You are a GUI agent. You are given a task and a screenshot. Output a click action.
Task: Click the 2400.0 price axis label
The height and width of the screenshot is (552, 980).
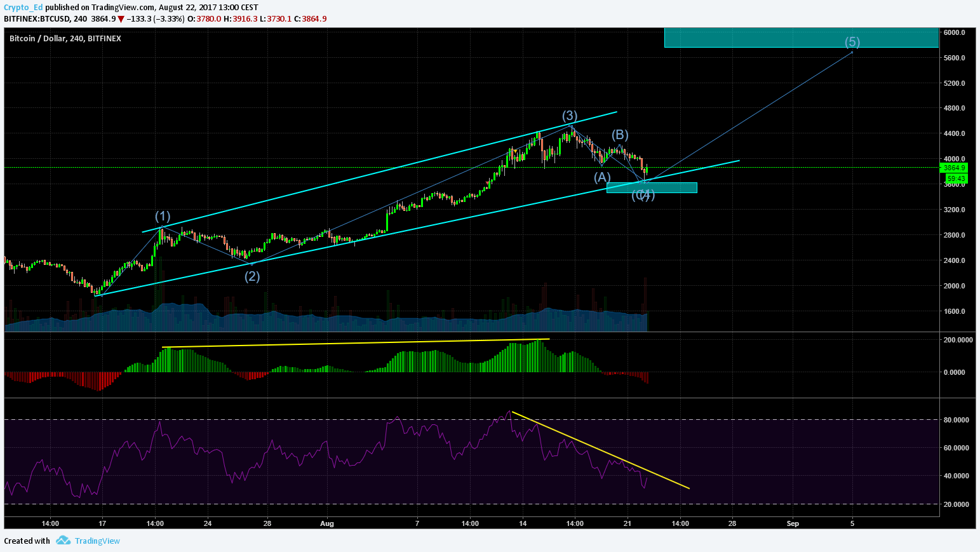click(954, 260)
